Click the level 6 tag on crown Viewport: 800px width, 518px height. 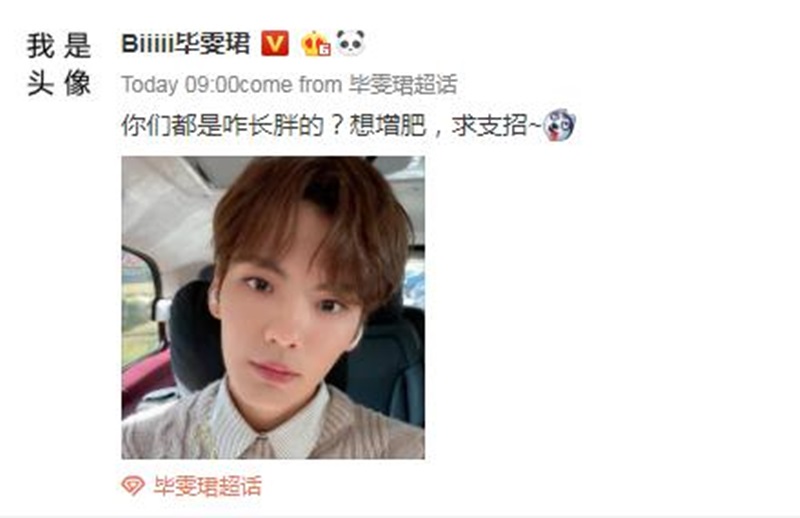point(324,50)
